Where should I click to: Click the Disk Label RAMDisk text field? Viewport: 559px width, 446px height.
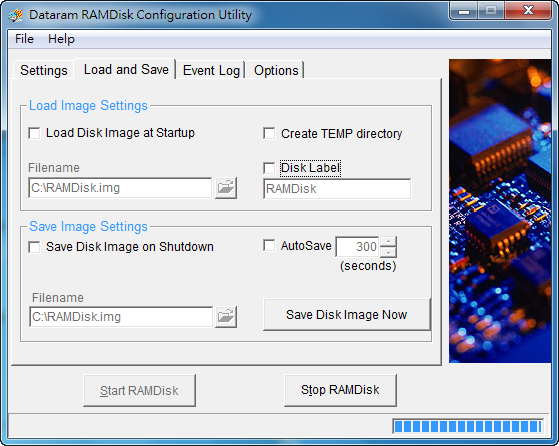tap(337, 189)
